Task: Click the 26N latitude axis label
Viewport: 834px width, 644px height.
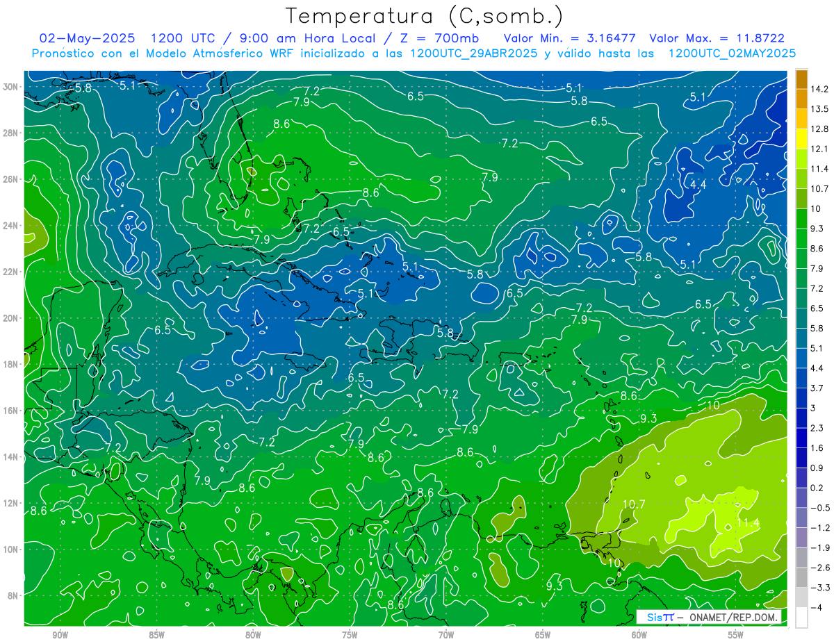Action: point(11,179)
